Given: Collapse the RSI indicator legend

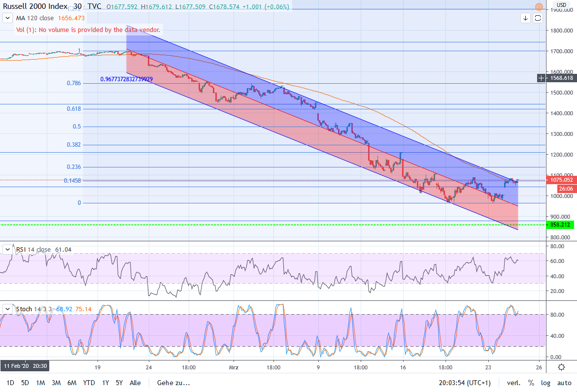Looking at the screenshot, I should point(7,250).
